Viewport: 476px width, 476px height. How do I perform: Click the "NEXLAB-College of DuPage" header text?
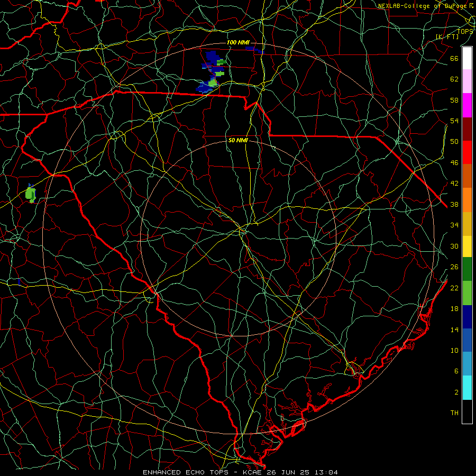[x=424, y=6]
